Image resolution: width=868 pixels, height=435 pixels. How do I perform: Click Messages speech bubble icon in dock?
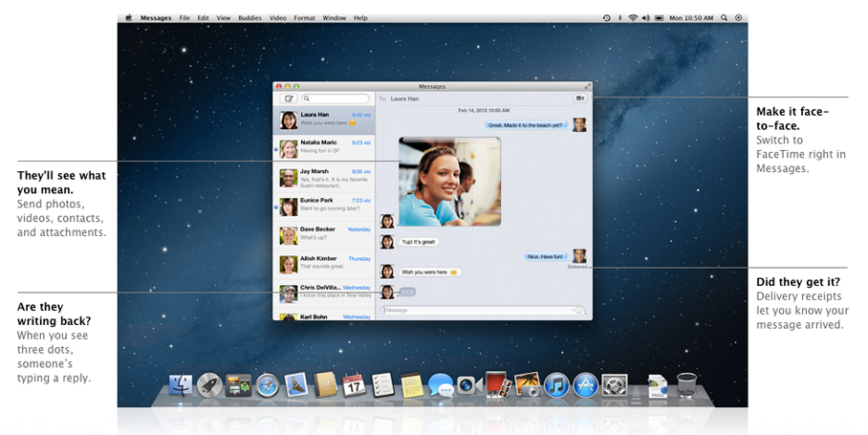click(441, 385)
